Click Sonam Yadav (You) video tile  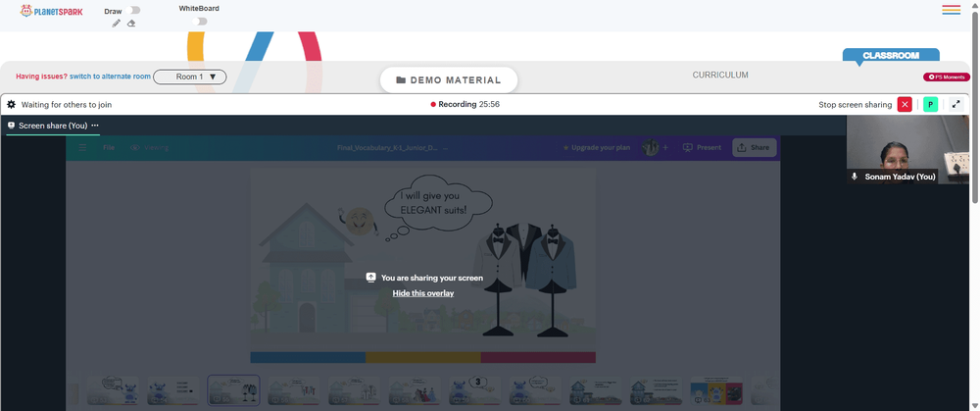(x=907, y=149)
